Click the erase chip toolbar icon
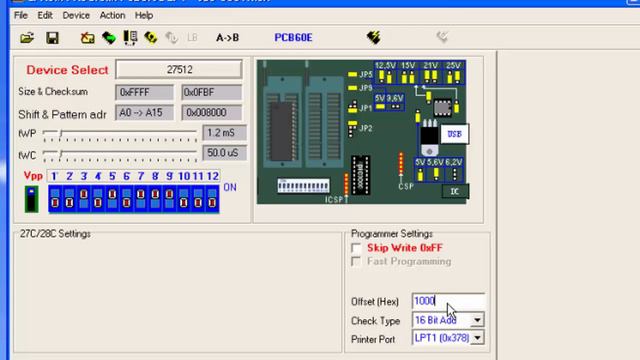 tap(87, 38)
